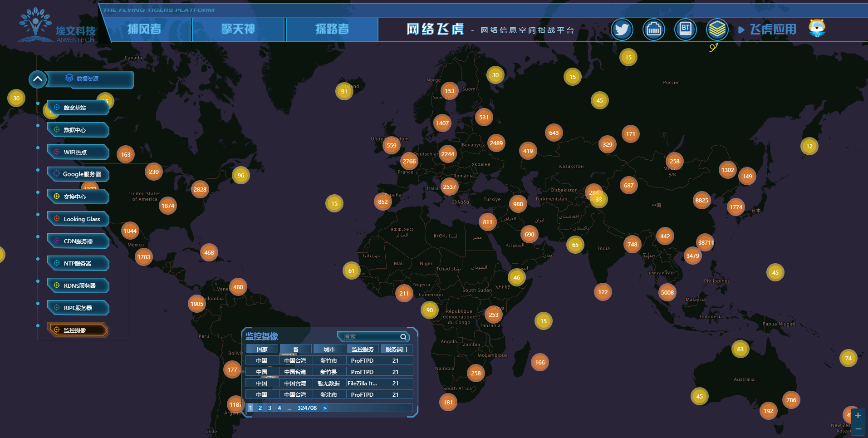Select the yellow stacked layers icon
Screen dimensions: 868x438
point(717,30)
